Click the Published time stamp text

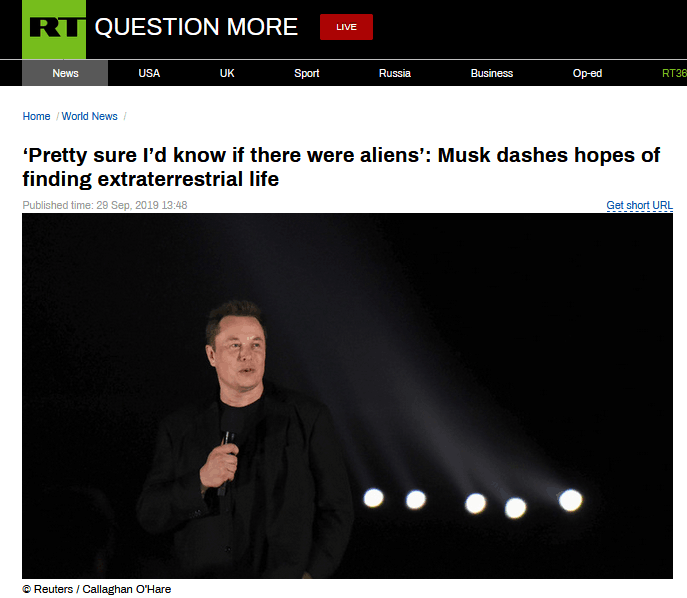[x=105, y=205]
